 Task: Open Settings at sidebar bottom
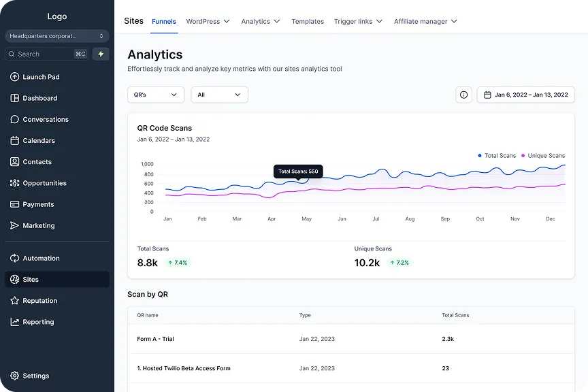[57, 376]
